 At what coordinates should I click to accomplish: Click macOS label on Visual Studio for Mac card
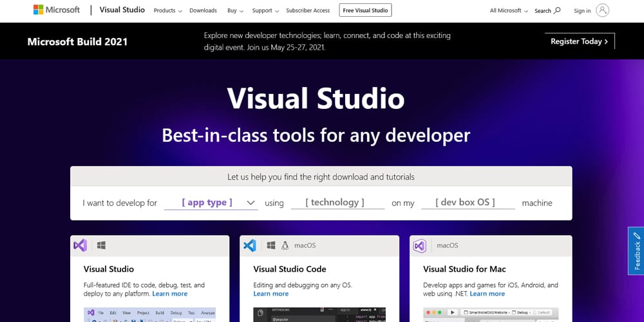(x=448, y=245)
